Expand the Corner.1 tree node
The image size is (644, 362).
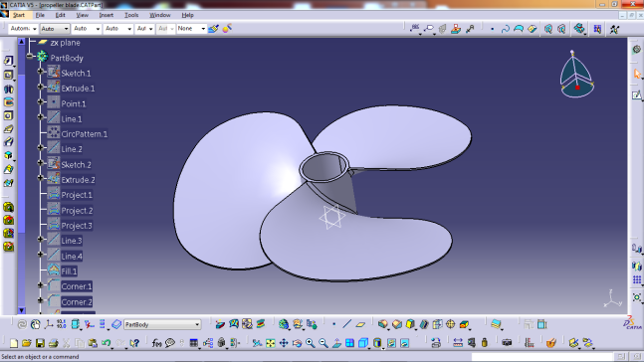tap(40, 284)
